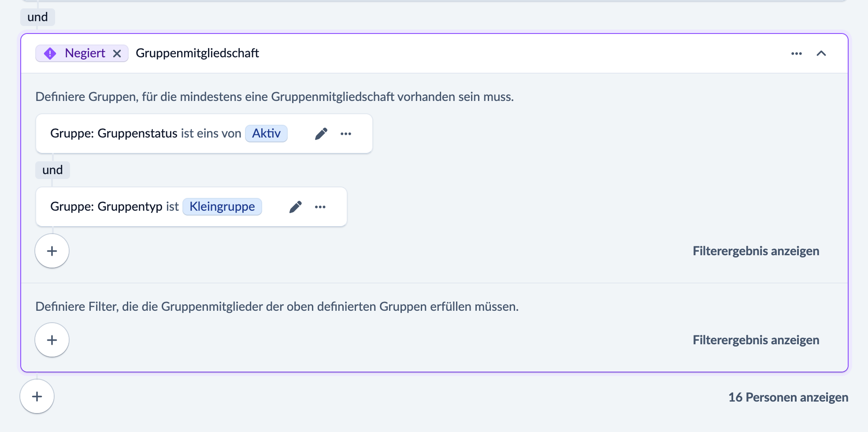Open the Aktiv value tag to change Gruppenstatus

click(x=266, y=133)
